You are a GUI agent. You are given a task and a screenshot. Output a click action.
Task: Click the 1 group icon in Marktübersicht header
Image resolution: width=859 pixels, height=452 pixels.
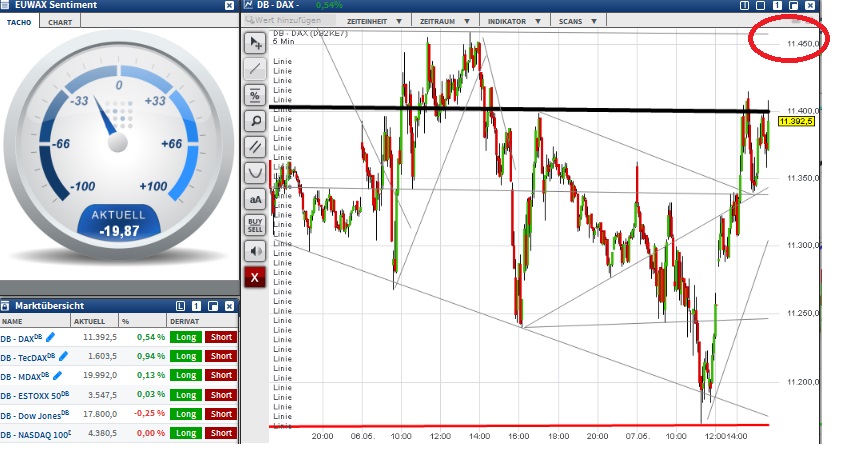(197, 306)
